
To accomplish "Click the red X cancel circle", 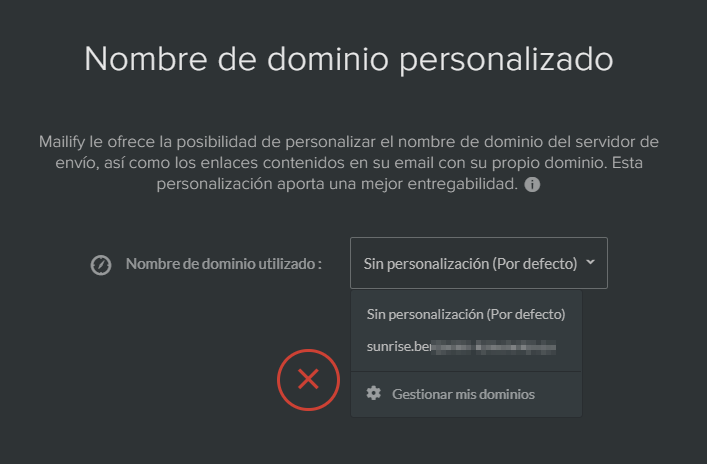I will click(308, 380).
